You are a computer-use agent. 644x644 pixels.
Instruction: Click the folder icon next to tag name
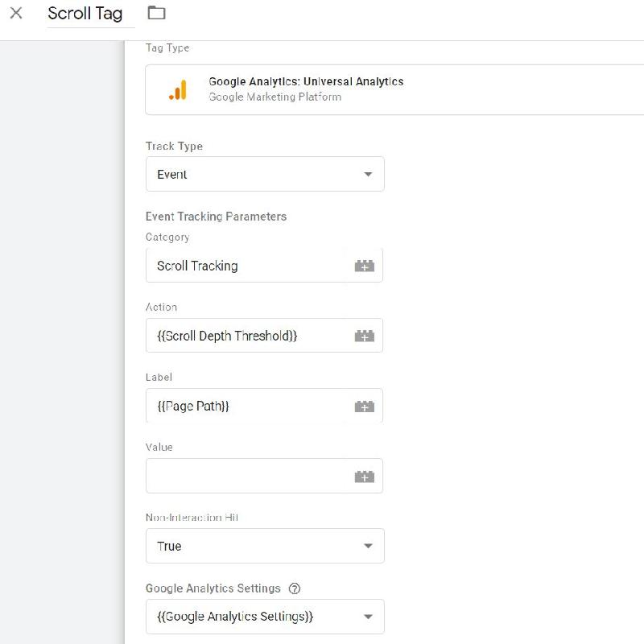156,13
